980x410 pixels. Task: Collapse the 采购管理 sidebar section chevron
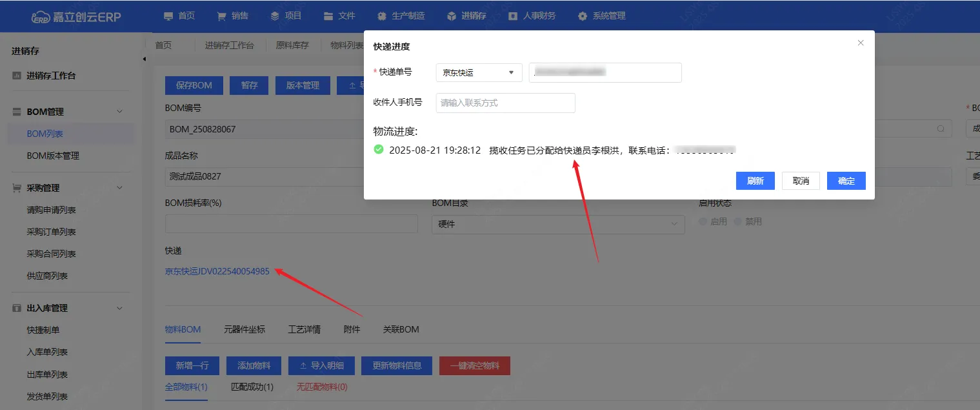119,188
